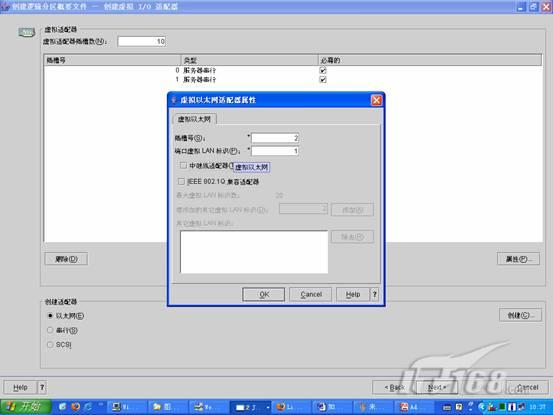Select the SCSI adapter radio option

[50, 344]
